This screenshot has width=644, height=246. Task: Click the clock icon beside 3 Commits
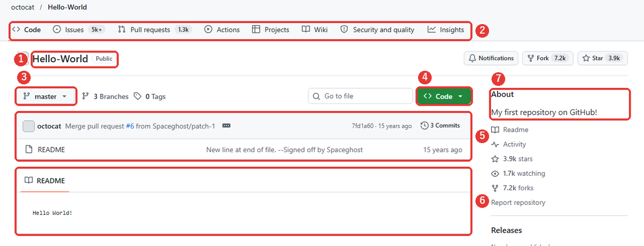tap(425, 126)
